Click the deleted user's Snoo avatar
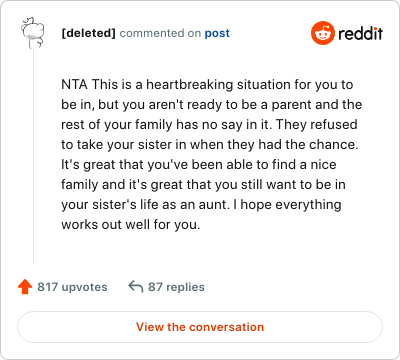 [32, 33]
